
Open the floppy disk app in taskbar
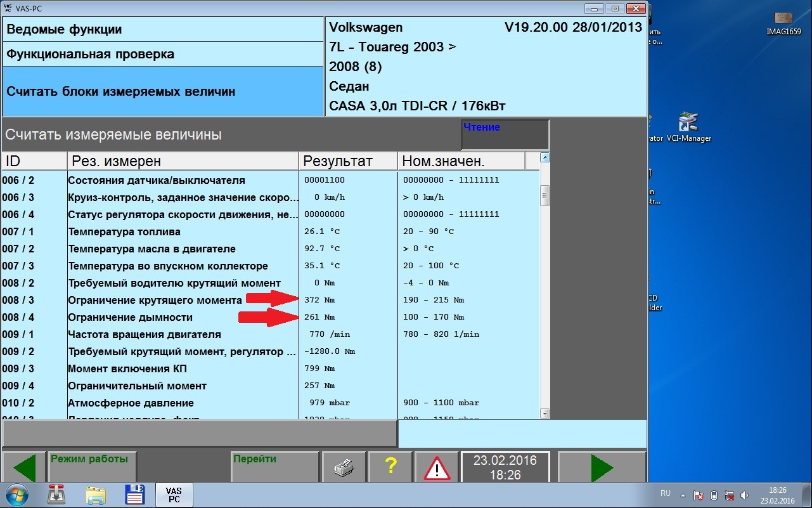[134, 495]
